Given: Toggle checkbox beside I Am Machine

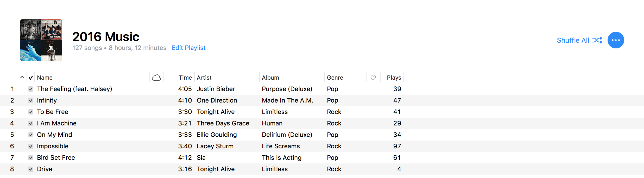Looking at the screenshot, I should click(31, 123).
